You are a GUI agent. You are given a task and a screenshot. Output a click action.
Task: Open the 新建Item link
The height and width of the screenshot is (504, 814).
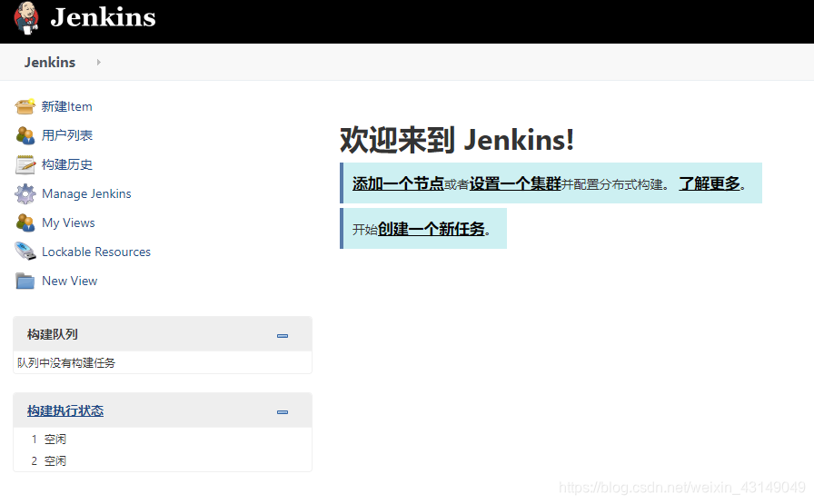(67, 106)
